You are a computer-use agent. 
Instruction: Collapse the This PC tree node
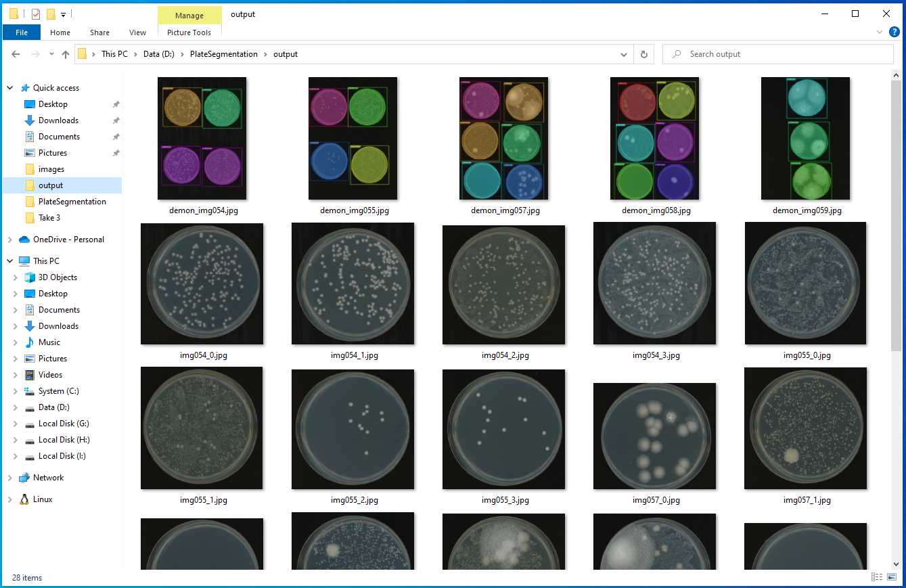click(x=9, y=261)
